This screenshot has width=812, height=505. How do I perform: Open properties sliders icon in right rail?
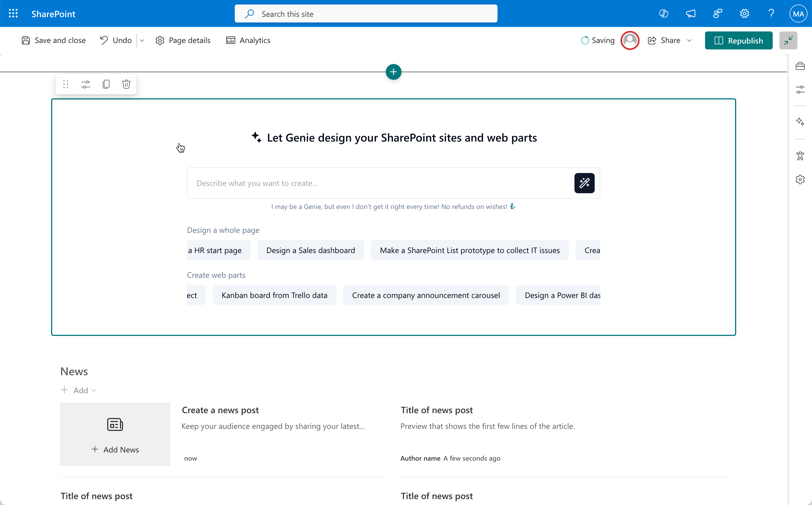(800, 90)
